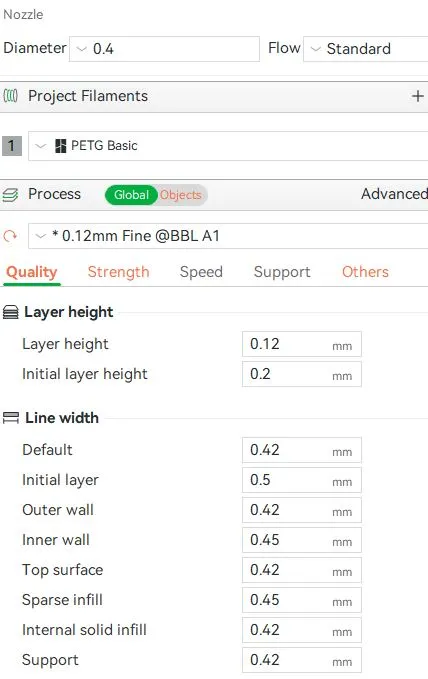Image resolution: width=428 pixels, height=679 pixels.
Task: Switch to the Strength tab
Action: pyautogui.click(x=118, y=272)
